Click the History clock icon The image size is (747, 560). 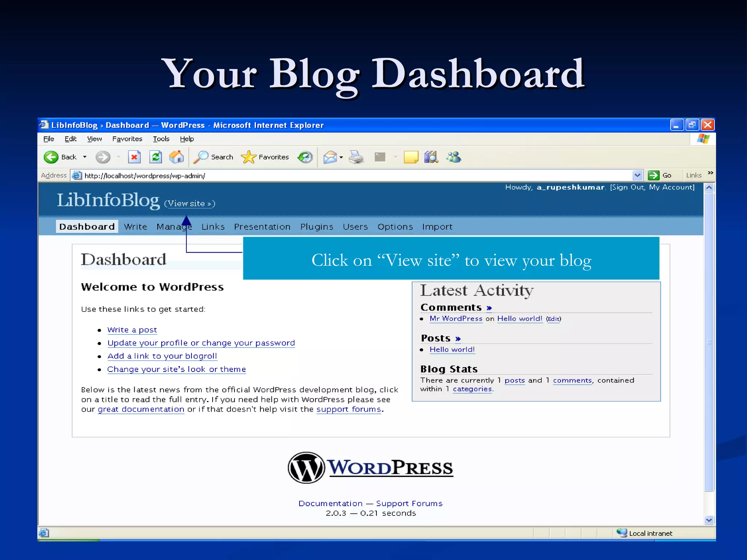[x=305, y=157]
